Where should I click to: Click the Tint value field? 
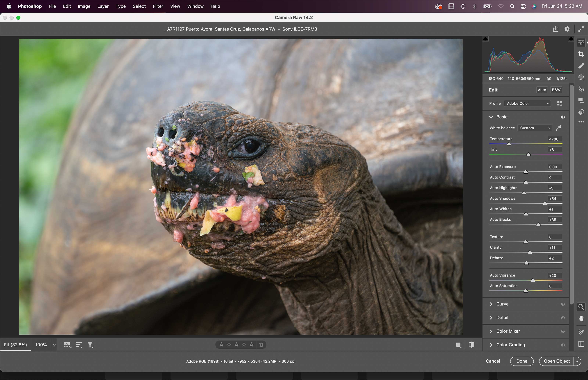[x=555, y=150]
